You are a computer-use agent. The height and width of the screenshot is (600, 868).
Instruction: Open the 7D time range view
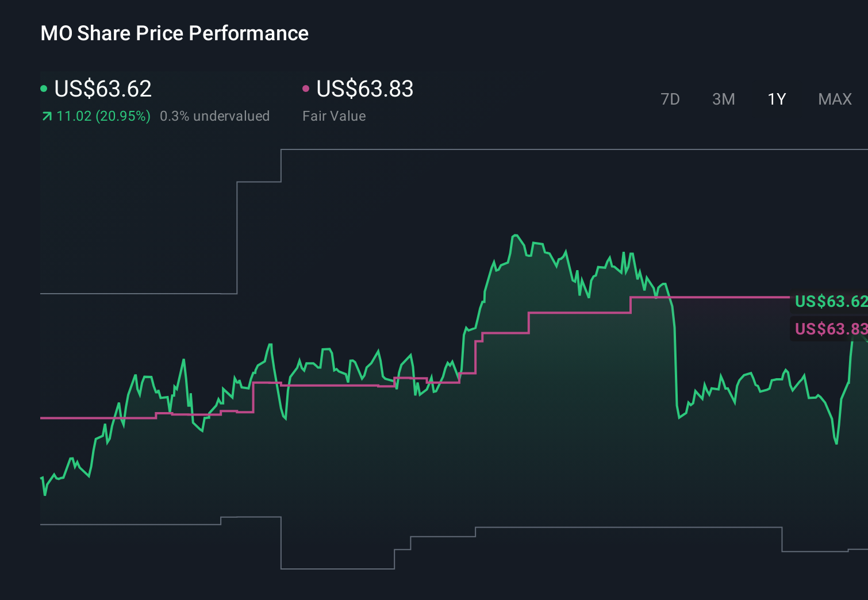point(670,99)
